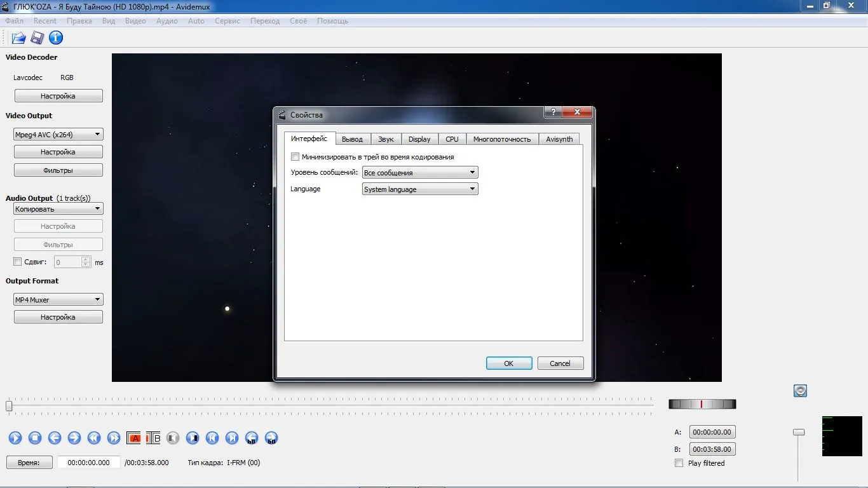Open the Видео menu

136,21
